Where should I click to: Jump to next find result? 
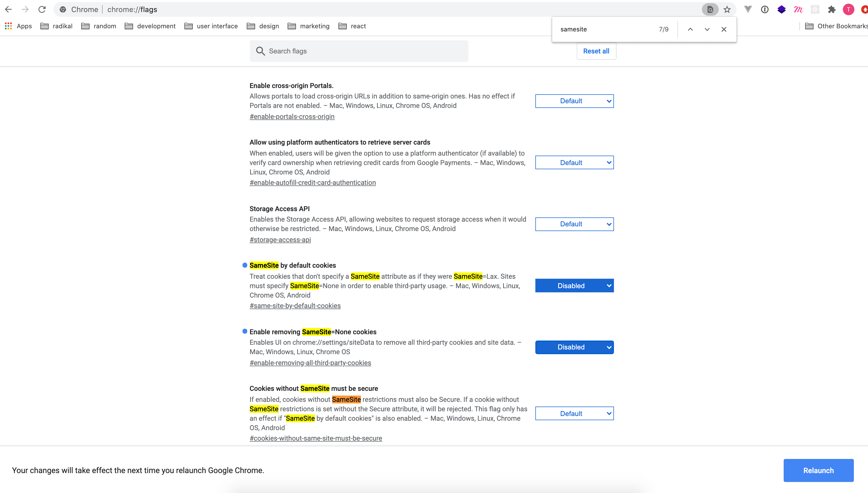(707, 29)
